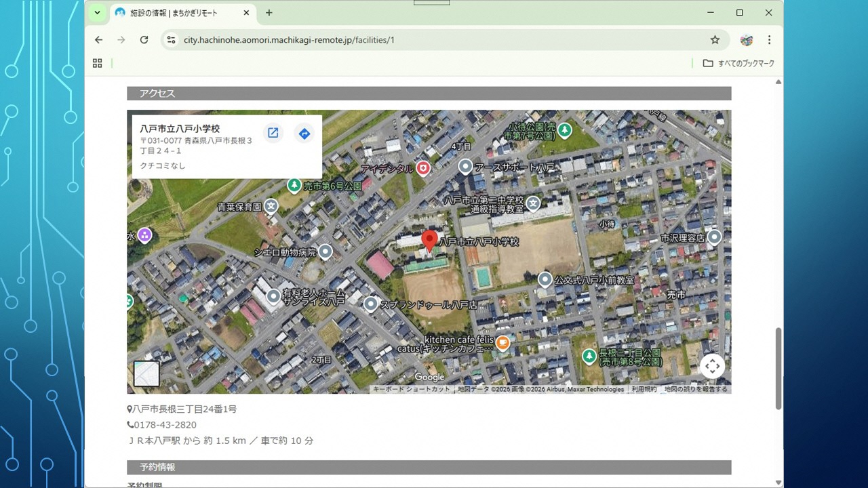This screenshot has width=868, height=488.
Task: Open Chrome apps grid shortcut
Action: pos(98,63)
